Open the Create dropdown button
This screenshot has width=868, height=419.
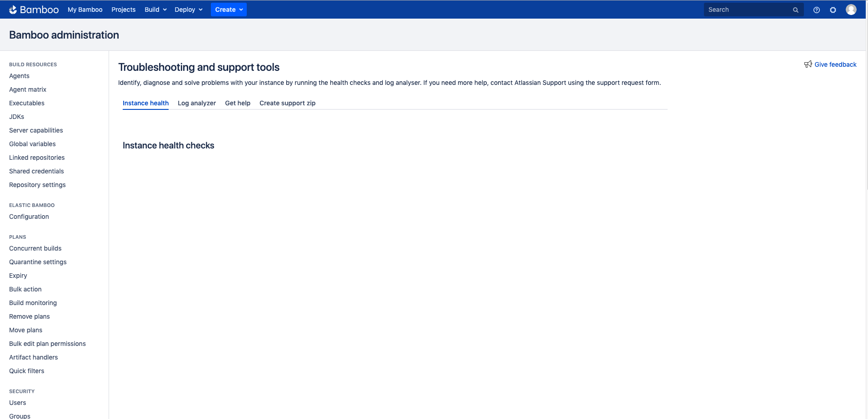229,10
